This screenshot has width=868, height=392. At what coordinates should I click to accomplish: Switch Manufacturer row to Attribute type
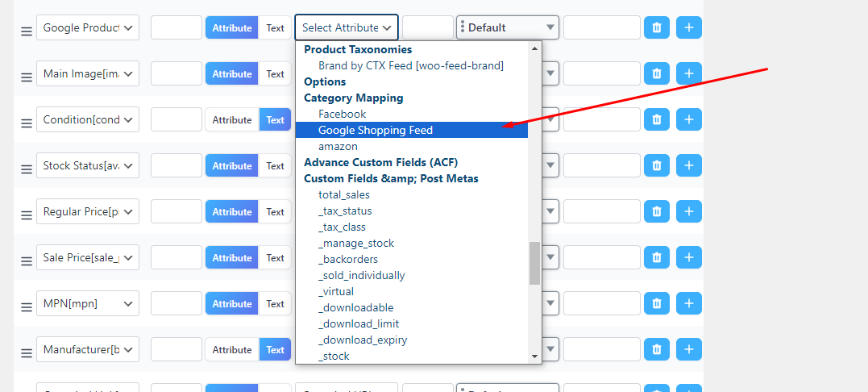click(x=232, y=349)
